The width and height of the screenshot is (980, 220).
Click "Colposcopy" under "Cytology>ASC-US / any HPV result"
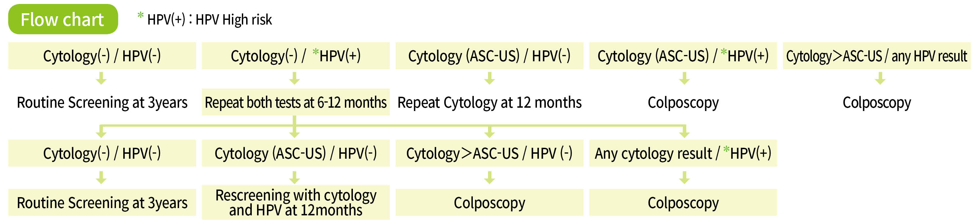(x=877, y=102)
